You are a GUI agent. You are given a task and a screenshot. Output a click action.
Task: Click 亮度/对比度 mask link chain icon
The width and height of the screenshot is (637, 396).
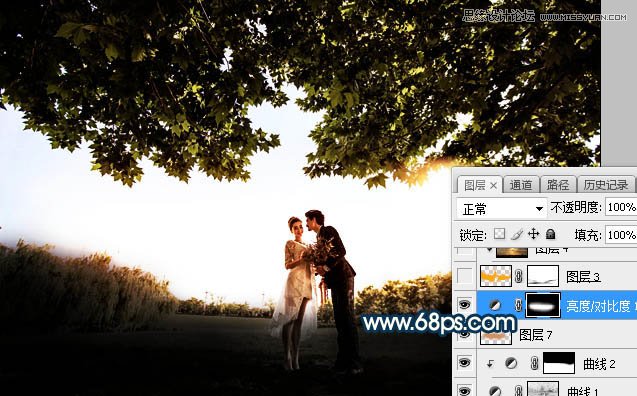point(518,305)
